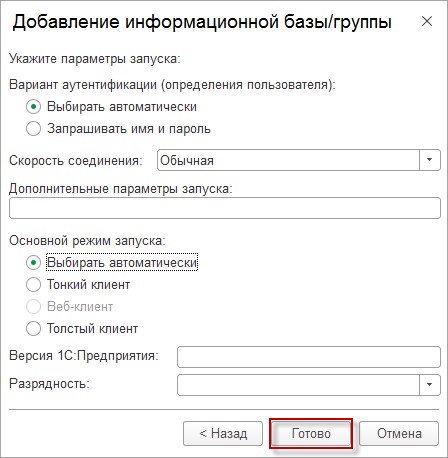Click into the 'Версия 1С:Предприятия' input field

(309, 357)
